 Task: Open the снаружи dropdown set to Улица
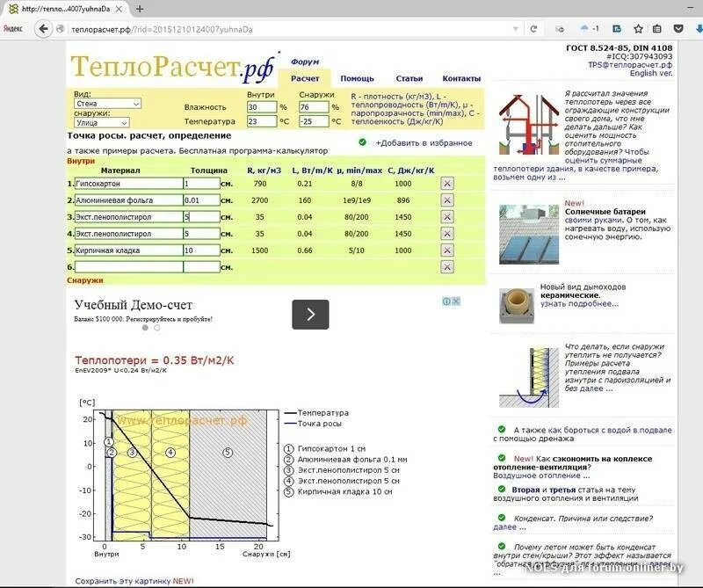coord(102,122)
